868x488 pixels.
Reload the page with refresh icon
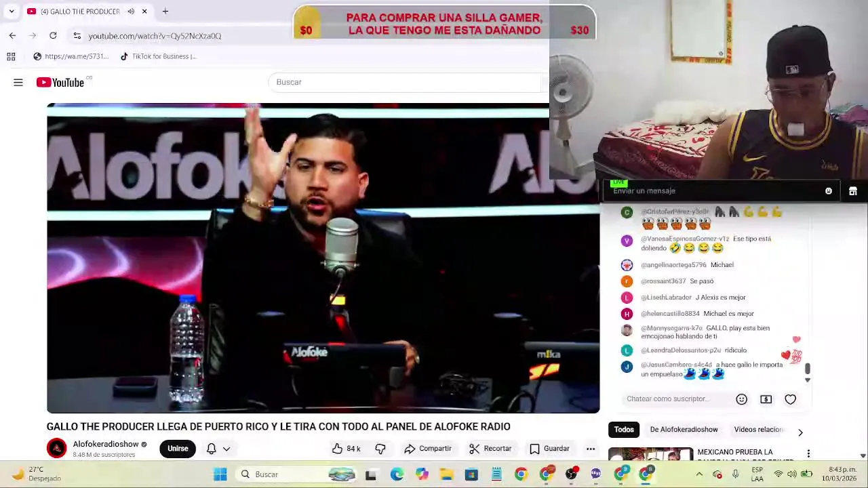[x=53, y=36]
